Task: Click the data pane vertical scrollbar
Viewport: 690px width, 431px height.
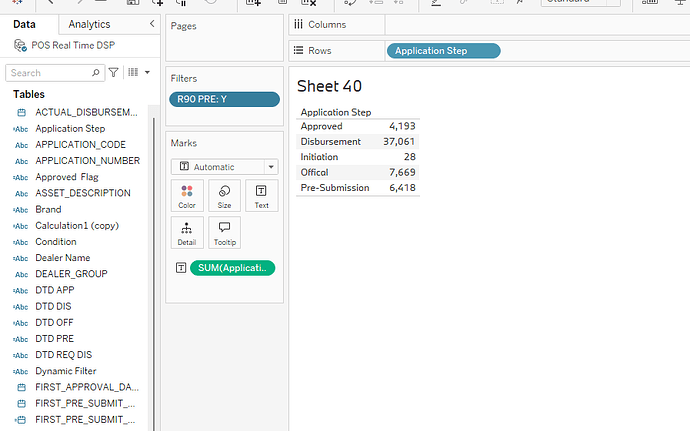Action: (154, 273)
